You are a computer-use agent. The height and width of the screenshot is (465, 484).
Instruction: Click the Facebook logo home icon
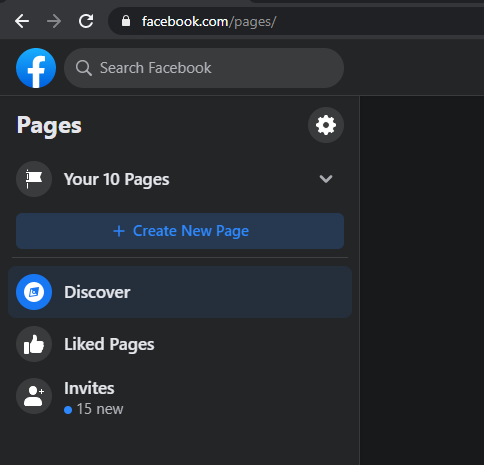[x=36, y=68]
